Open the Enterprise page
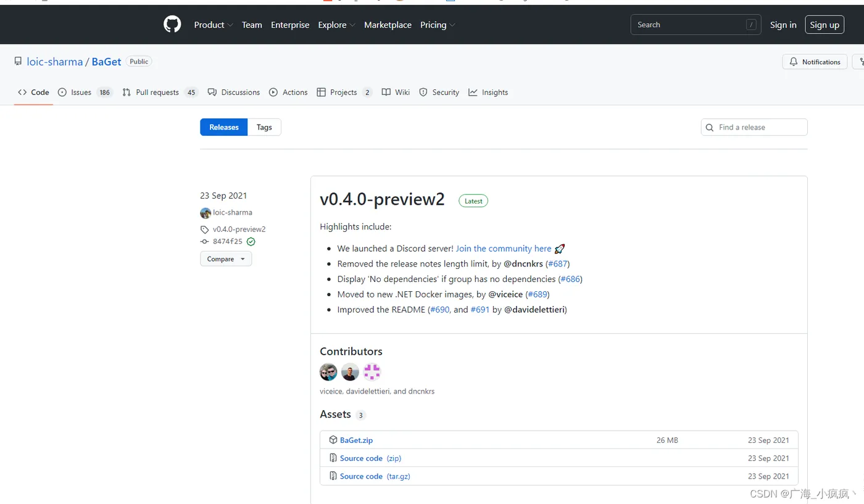The image size is (864, 504). (x=290, y=25)
